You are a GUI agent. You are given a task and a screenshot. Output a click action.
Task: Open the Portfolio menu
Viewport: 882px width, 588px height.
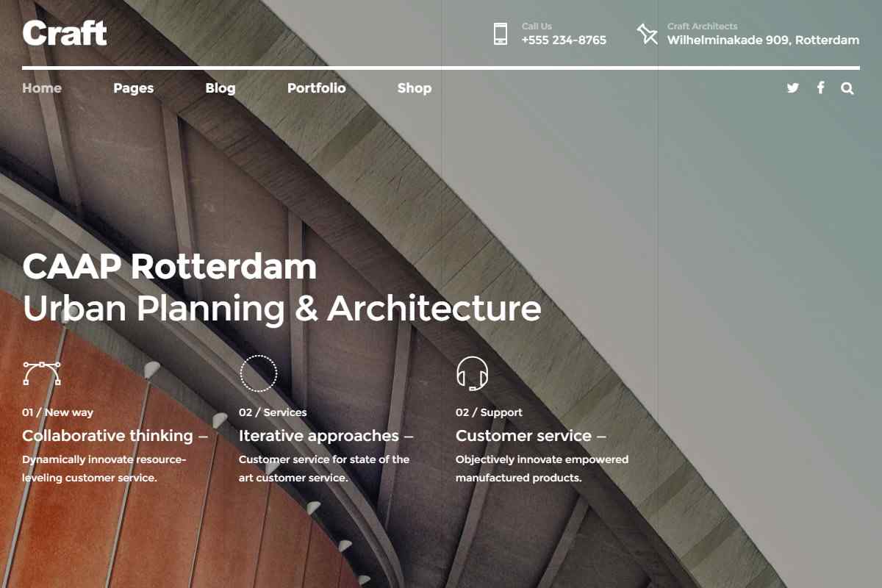pos(317,88)
